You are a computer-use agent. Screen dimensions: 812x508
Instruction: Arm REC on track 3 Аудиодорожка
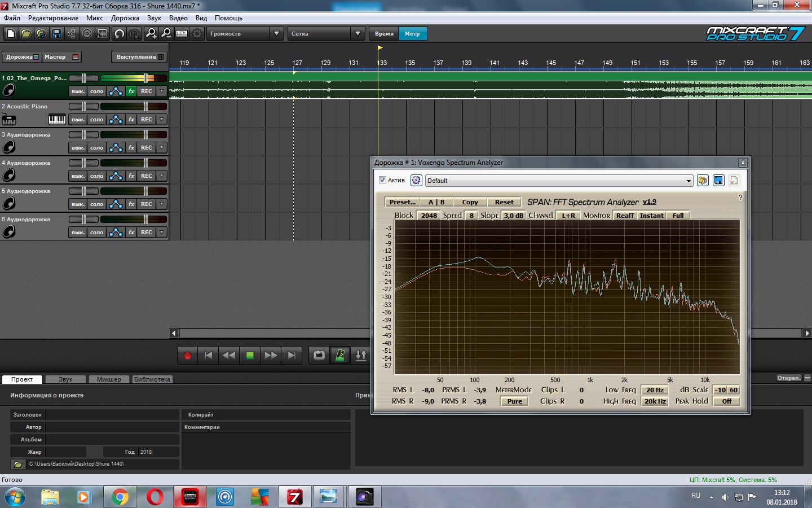(147, 148)
